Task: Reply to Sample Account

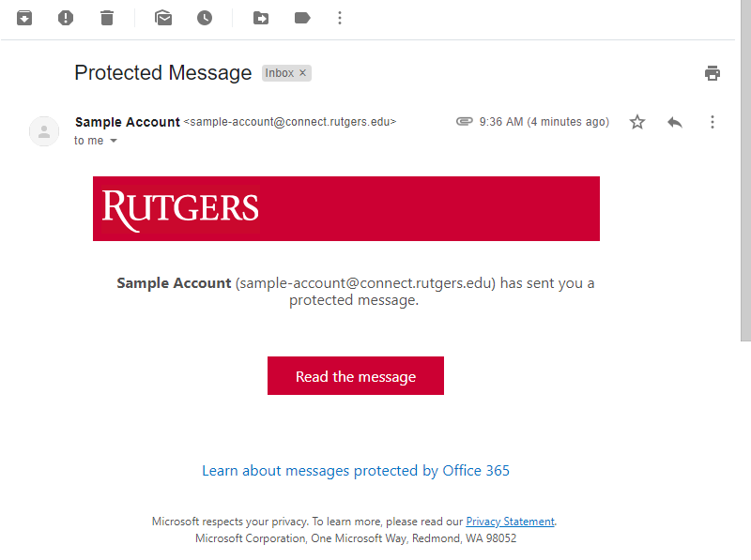Action: click(x=675, y=122)
